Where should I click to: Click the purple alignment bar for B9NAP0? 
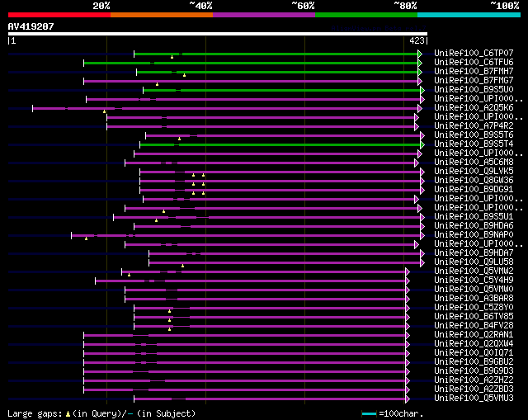(x=246, y=235)
